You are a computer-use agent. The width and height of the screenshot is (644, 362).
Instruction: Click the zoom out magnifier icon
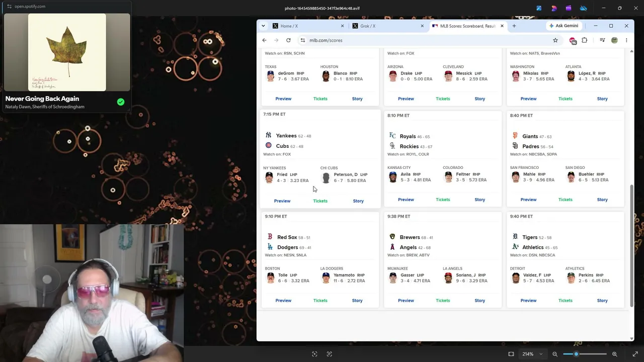pos(555,354)
